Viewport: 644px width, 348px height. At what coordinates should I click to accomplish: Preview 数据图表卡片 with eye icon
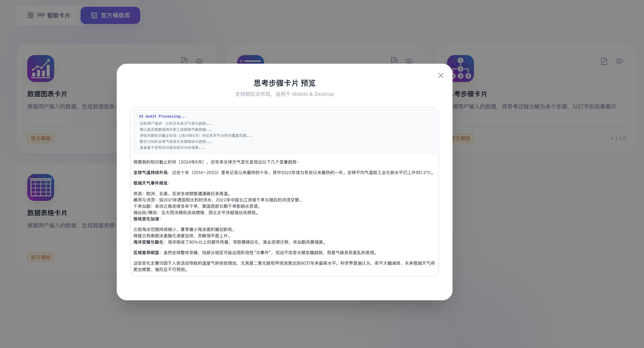click(199, 61)
